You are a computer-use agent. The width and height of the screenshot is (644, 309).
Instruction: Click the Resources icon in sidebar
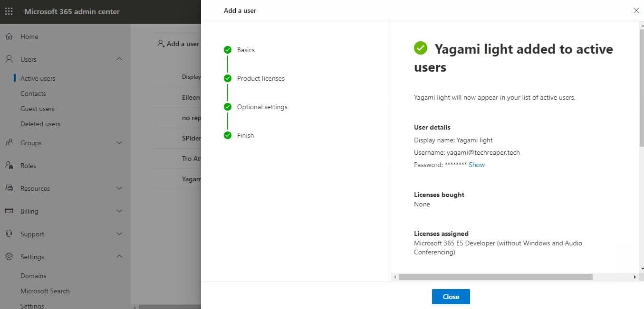[x=9, y=188]
